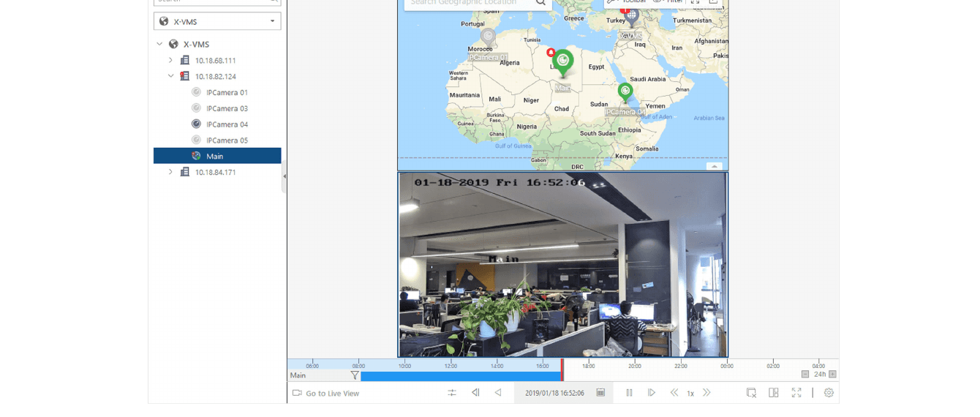Switch playback to full screen
Screen dimensions: 980x417
tap(796, 393)
